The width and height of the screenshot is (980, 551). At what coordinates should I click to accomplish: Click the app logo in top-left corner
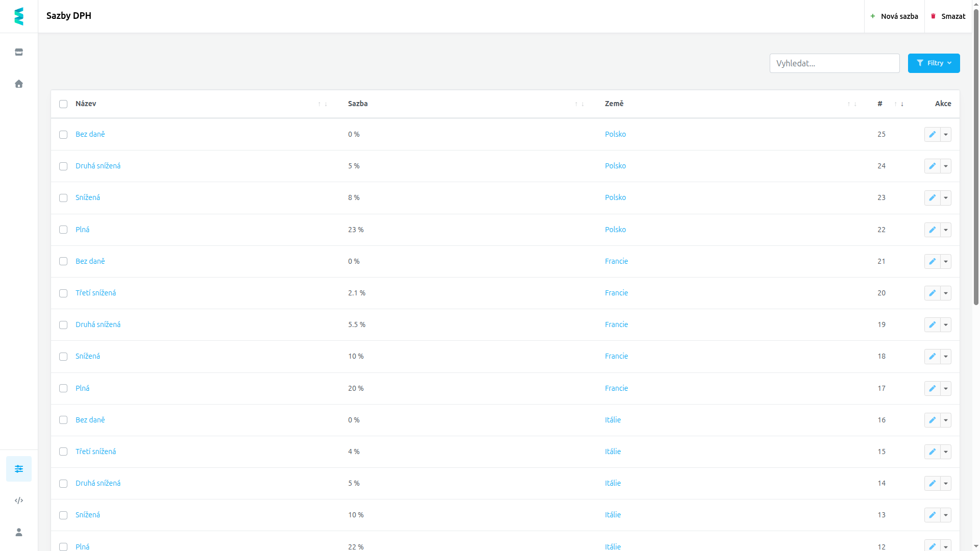19,16
